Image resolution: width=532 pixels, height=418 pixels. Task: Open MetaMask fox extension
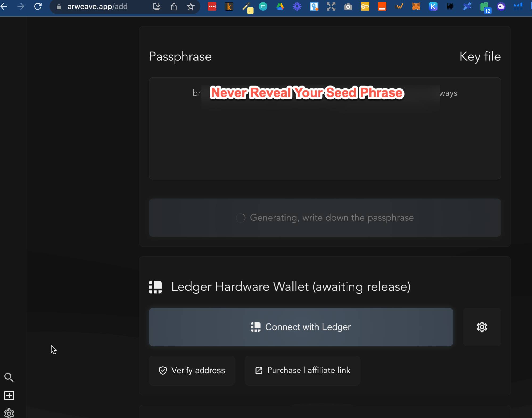[x=416, y=6]
